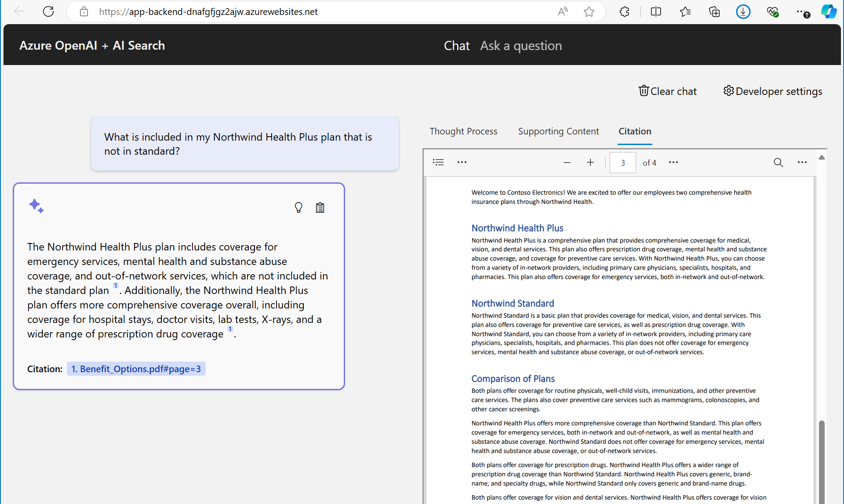Click the citation panel scrollbar thumb
Screen dimensions: 844x504
pyautogui.click(x=822, y=461)
